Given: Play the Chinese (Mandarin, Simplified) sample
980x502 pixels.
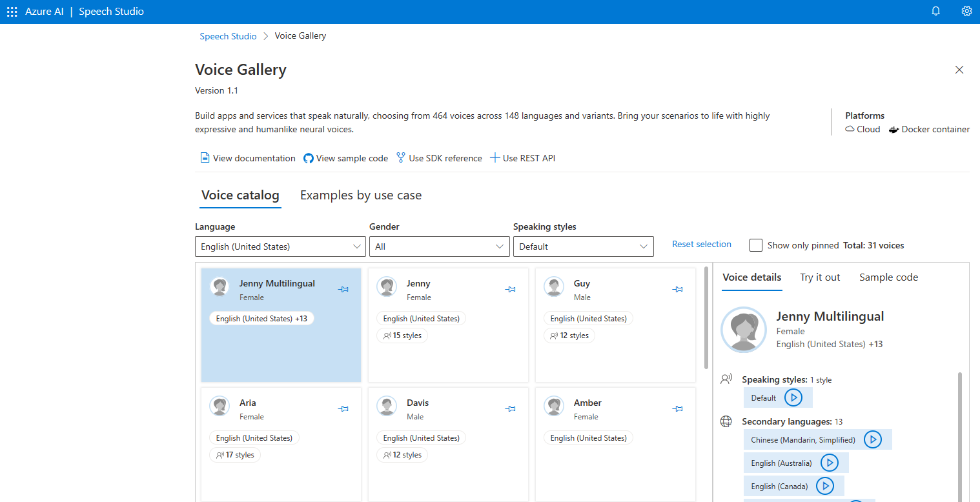Looking at the screenshot, I should pyautogui.click(x=873, y=439).
